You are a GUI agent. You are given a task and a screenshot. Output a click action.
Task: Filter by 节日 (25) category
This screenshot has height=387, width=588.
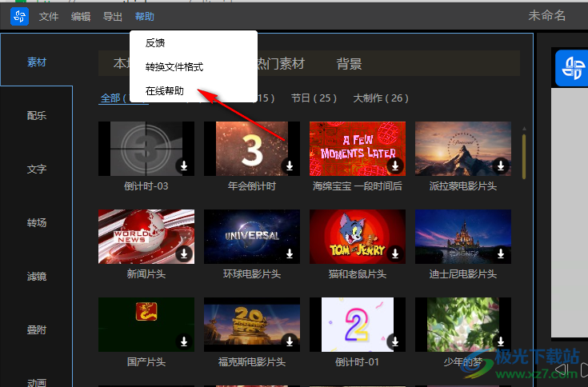coord(314,98)
